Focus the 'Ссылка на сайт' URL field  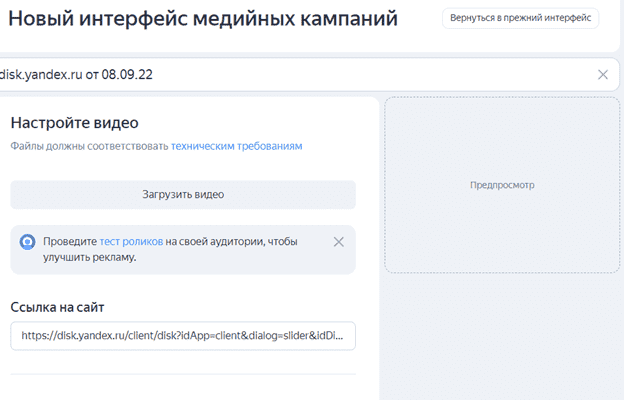(x=183, y=336)
